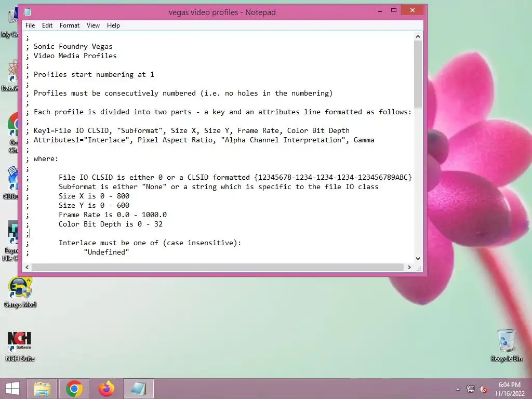Screen dimensions: 532x399
Task: Click line 'File IO CLSID is either 0'
Action: click(235, 177)
